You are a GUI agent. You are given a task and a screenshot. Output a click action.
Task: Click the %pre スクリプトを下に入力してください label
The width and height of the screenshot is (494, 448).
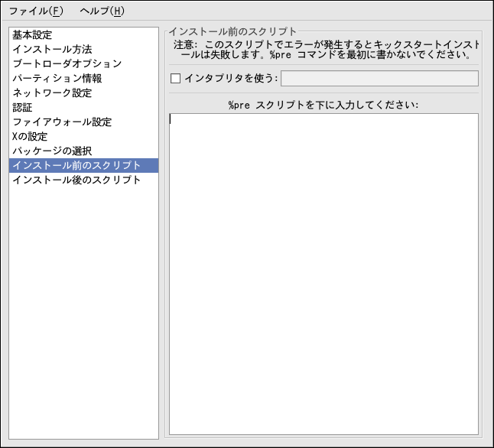click(323, 105)
